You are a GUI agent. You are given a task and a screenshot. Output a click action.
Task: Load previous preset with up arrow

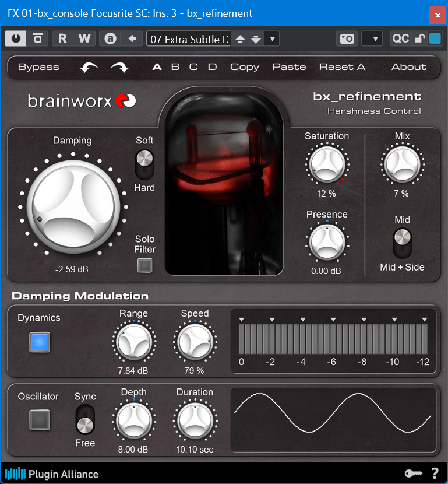click(240, 39)
